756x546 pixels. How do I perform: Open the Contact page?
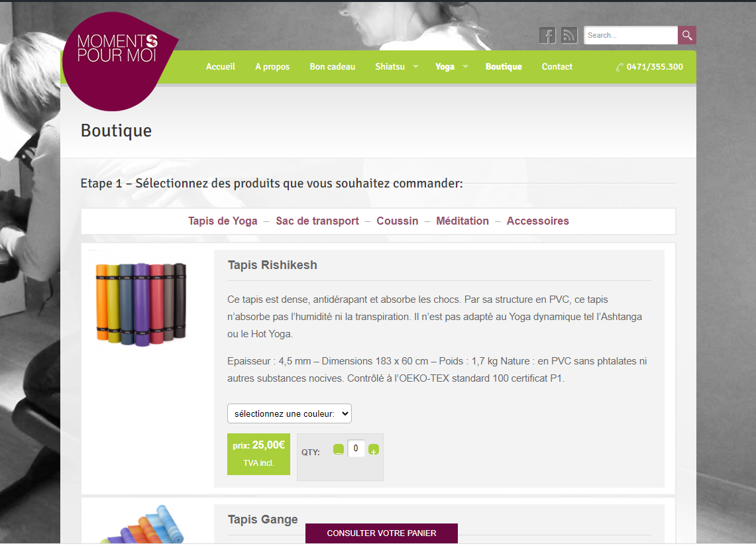pyautogui.click(x=557, y=66)
